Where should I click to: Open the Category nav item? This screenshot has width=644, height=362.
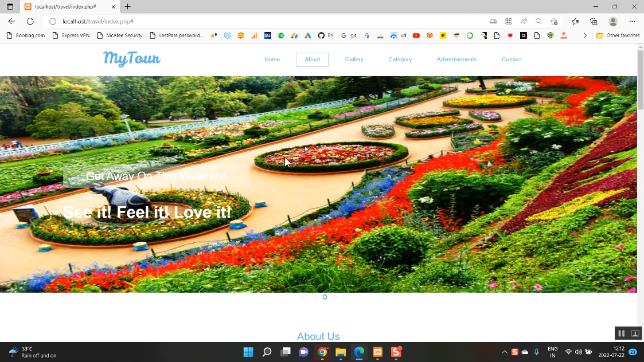pyautogui.click(x=400, y=60)
